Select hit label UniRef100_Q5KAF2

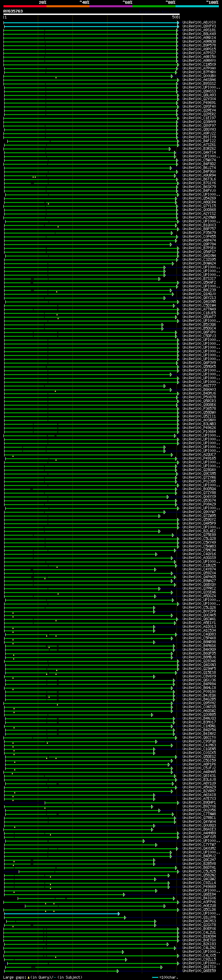[x=199, y=283]
